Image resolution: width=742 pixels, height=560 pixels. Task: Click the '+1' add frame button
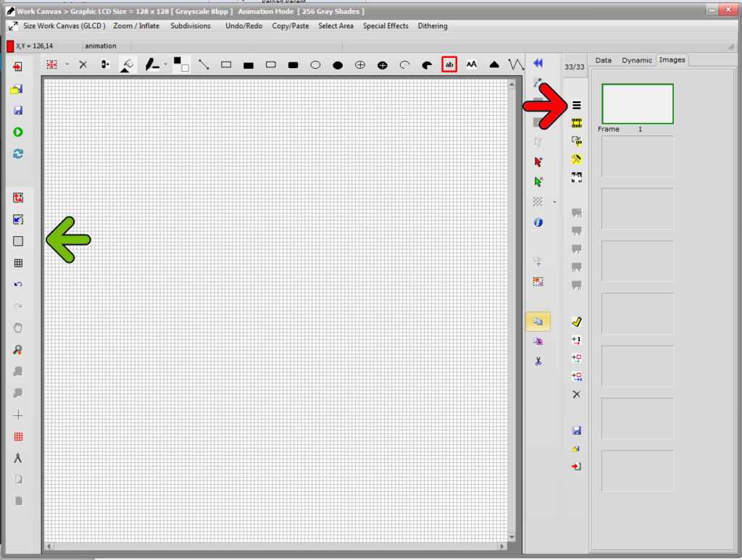(576, 340)
